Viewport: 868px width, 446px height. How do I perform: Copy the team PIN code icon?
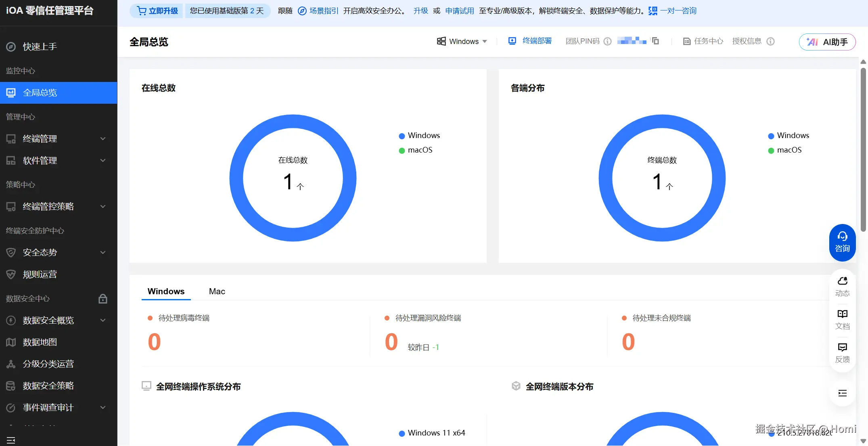(655, 41)
